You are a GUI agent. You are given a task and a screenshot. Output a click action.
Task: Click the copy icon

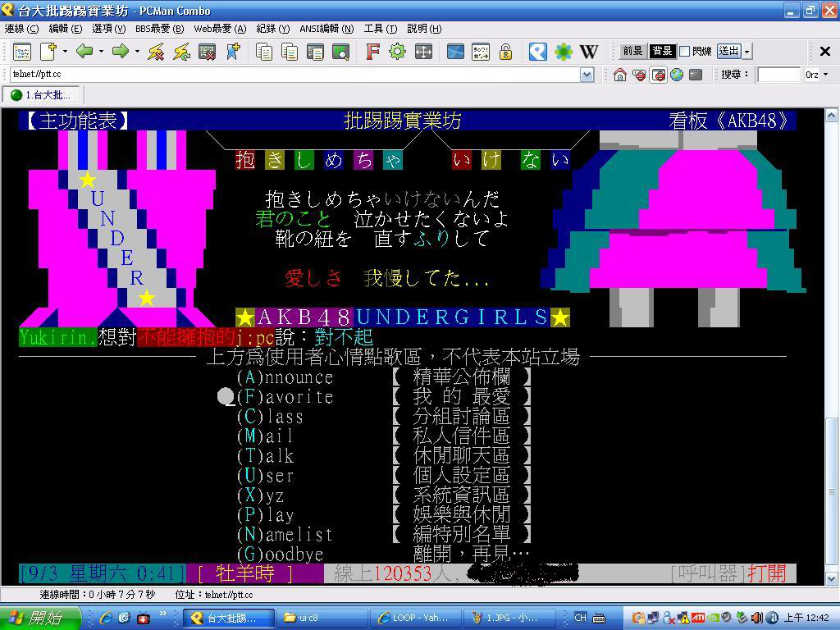(263, 52)
